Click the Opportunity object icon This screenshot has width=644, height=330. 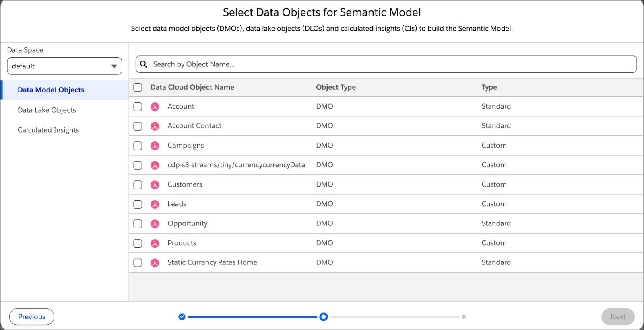[155, 223]
